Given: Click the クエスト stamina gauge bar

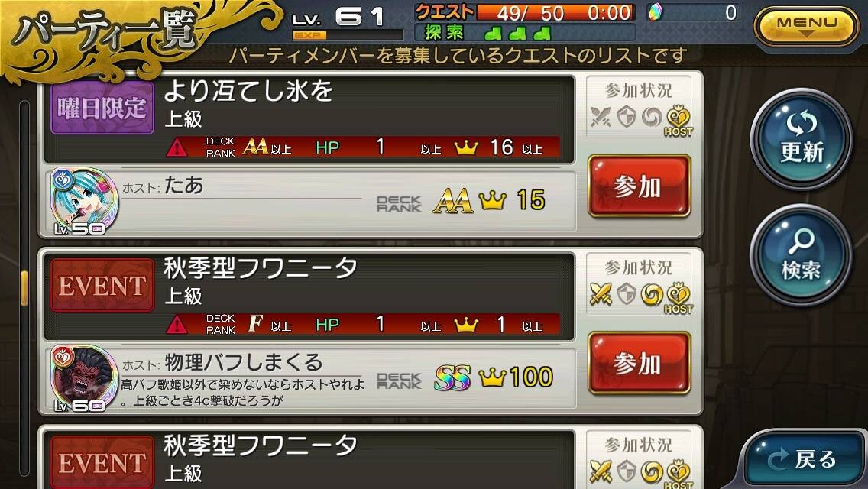Looking at the screenshot, I should coord(555,12).
